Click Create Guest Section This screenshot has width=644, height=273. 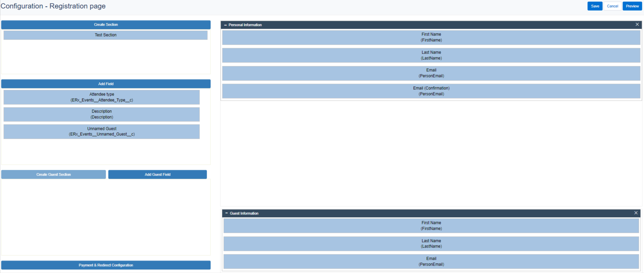tap(54, 175)
